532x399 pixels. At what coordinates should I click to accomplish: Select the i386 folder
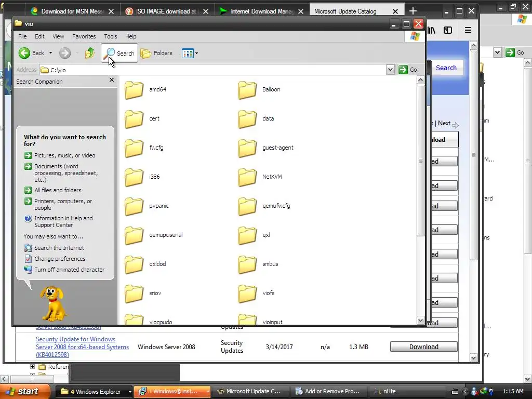tap(142, 177)
